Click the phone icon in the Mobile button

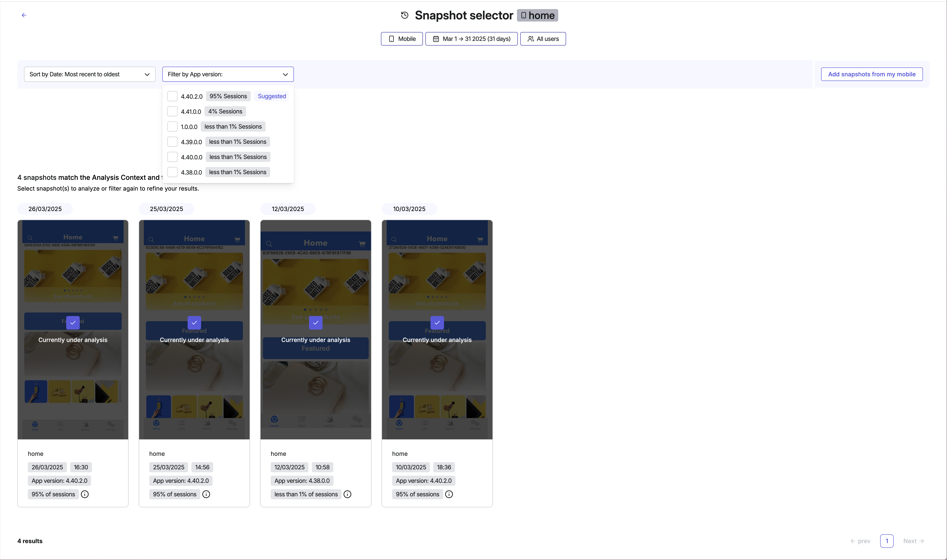pyautogui.click(x=391, y=39)
